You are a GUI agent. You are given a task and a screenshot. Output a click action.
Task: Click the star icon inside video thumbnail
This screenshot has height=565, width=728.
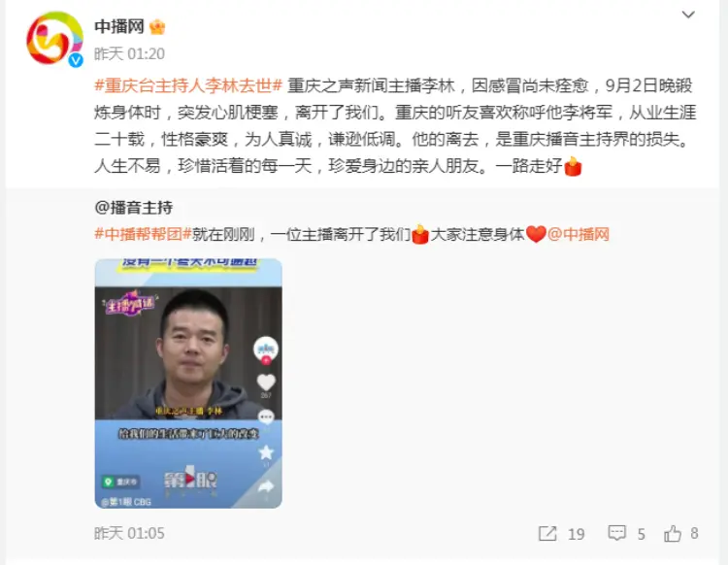(266, 452)
